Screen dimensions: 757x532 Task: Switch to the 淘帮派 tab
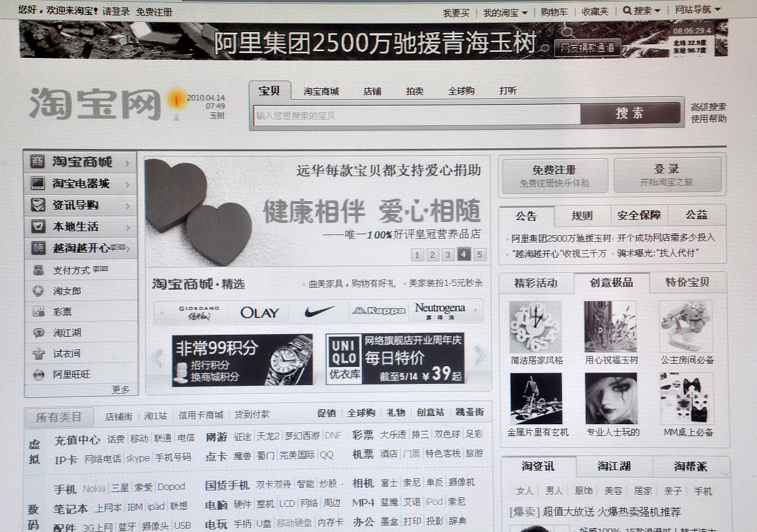coord(691,466)
